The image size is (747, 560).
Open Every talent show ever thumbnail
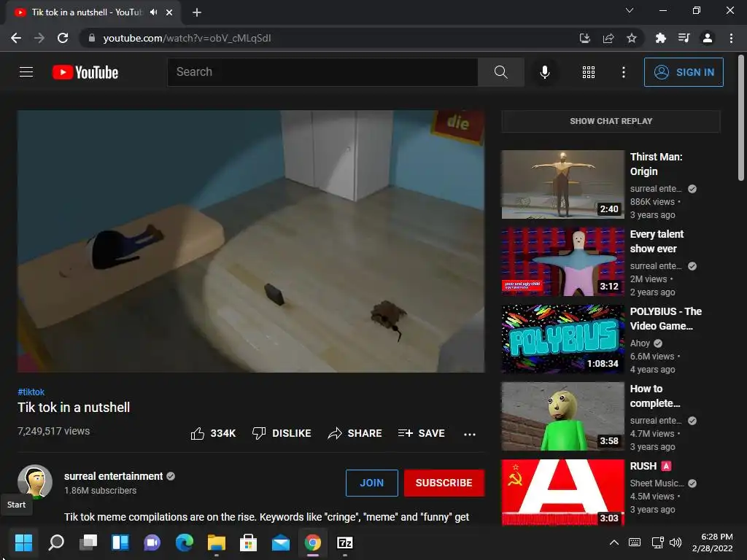tap(562, 262)
